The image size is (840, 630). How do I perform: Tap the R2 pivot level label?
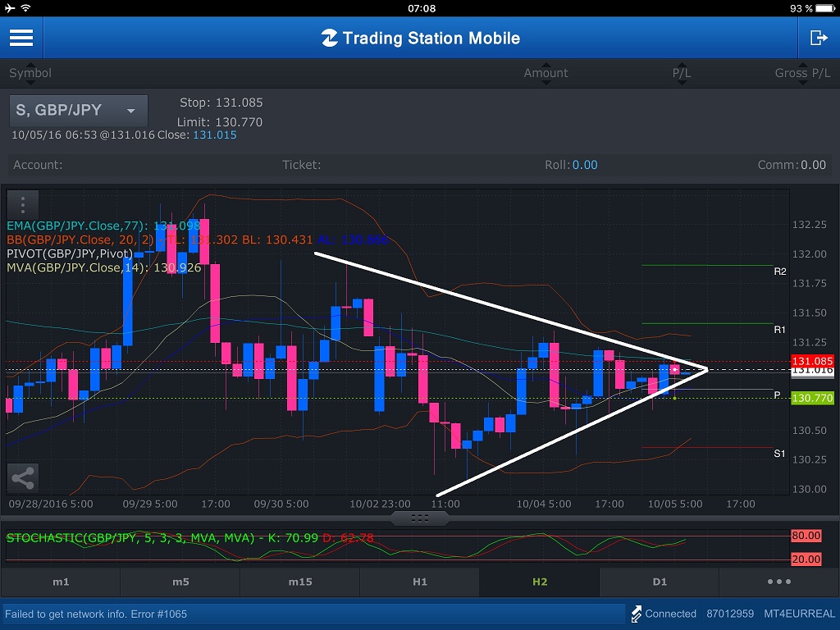780,272
